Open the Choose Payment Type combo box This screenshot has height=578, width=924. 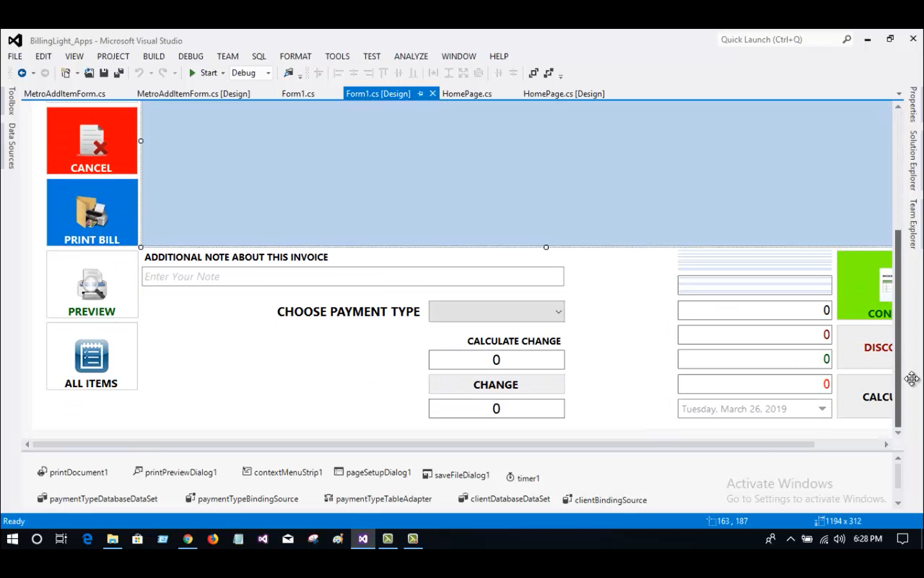click(557, 311)
